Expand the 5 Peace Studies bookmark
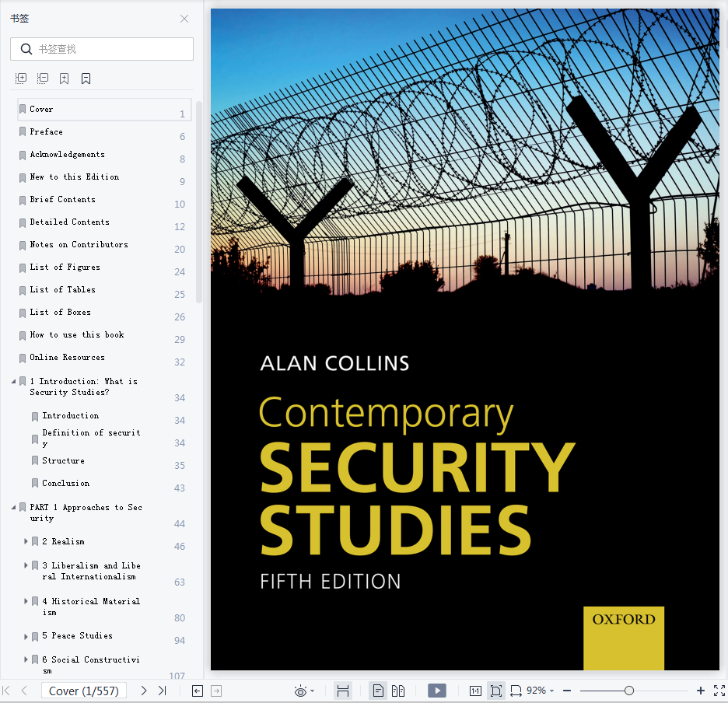Image resolution: width=728 pixels, height=703 pixels. click(x=26, y=637)
